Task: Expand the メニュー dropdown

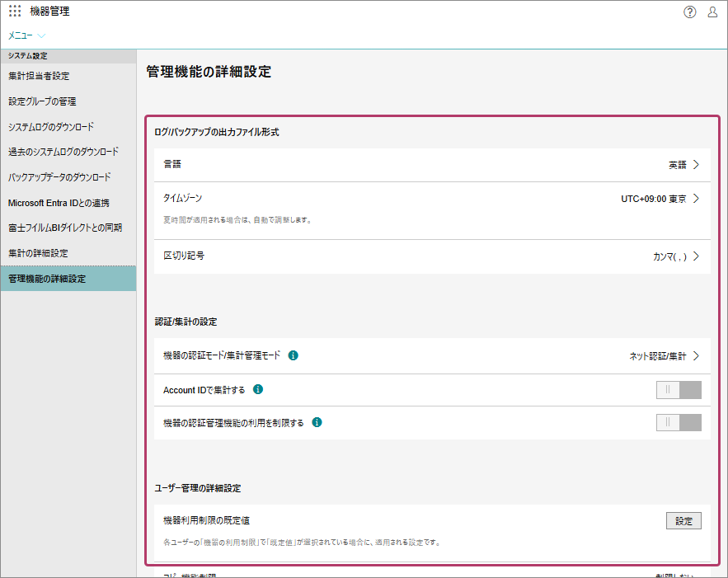Action: click(x=26, y=36)
